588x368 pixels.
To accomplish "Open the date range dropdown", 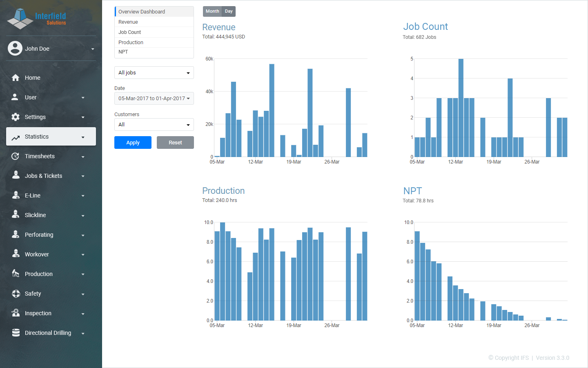I will point(154,99).
